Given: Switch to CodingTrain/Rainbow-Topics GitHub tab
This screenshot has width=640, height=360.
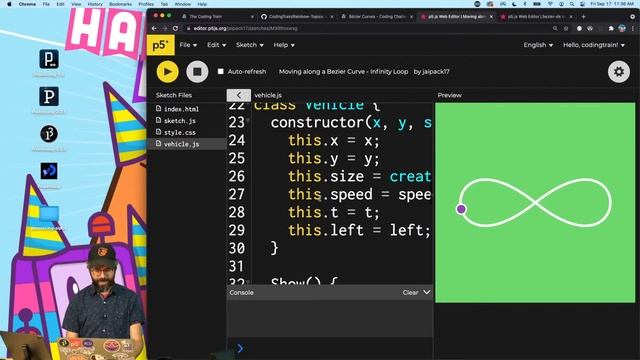Looking at the screenshot, I should [x=296, y=17].
